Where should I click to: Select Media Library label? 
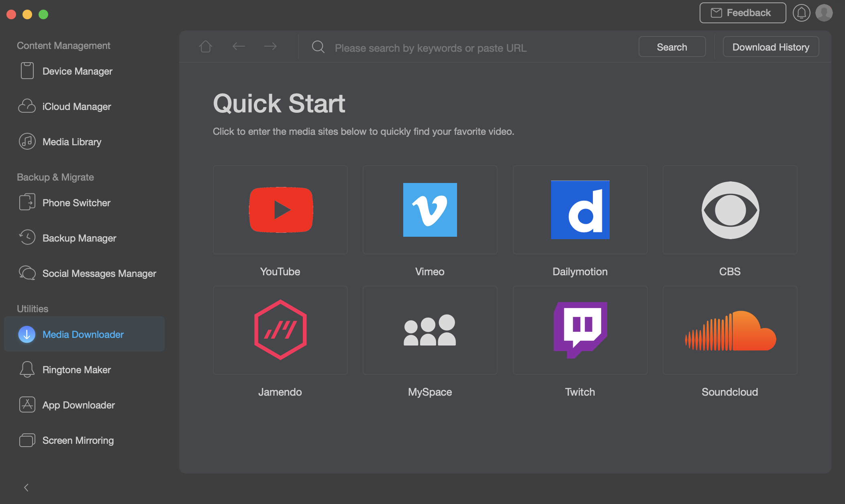pyautogui.click(x=72, y=142)
